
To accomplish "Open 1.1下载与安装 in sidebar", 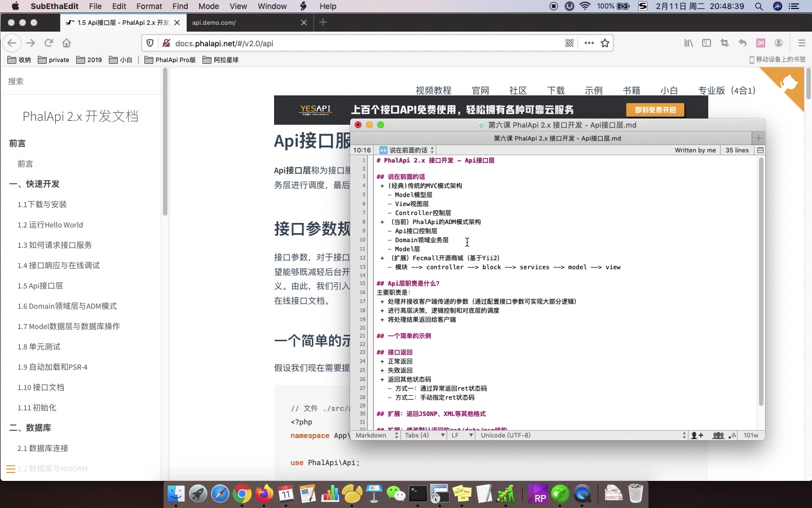I will [x=42, y=204].
